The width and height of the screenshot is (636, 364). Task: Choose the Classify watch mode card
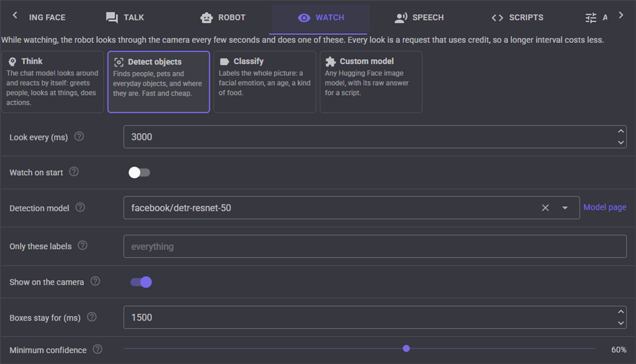click(x=265, y=81)
